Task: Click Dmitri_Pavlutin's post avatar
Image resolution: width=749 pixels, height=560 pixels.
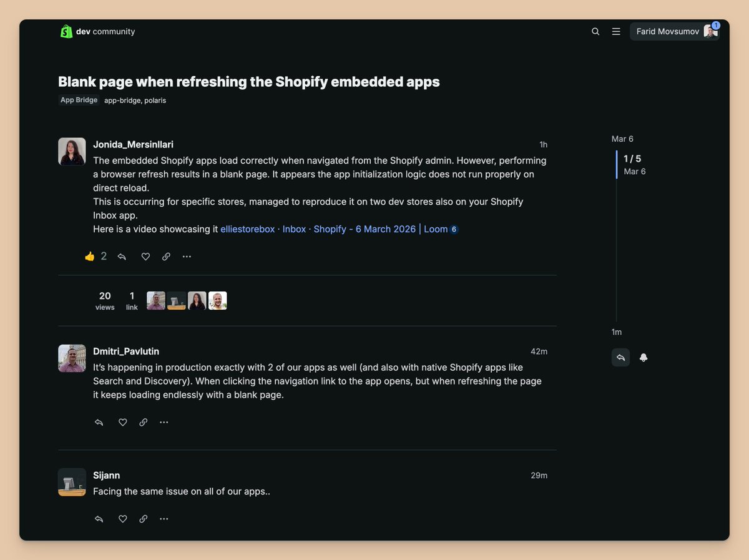Action: pyautogui.click(x=72, y=358)
